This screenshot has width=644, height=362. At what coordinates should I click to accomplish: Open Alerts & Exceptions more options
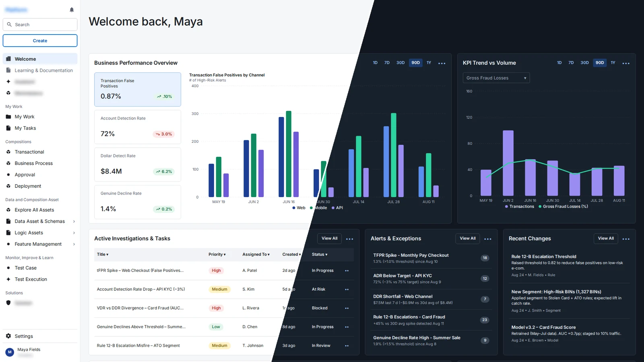click(x=488, y=239)
